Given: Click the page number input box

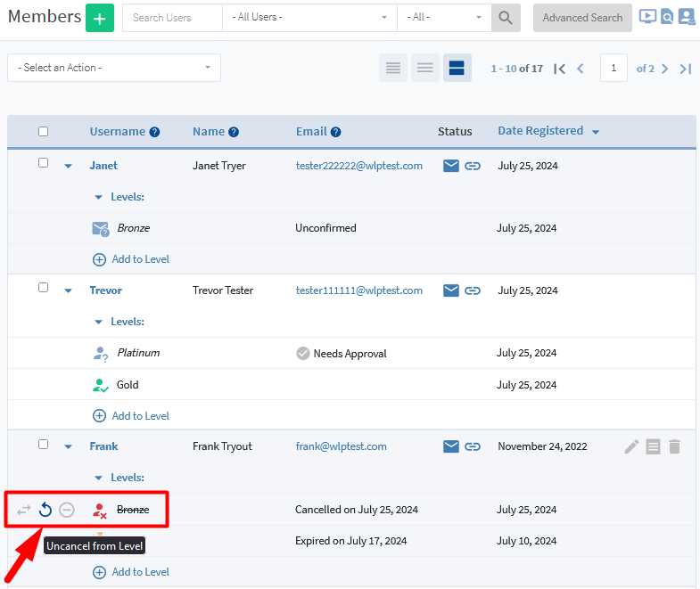Looking at the screenshot, I should (614, 68).
